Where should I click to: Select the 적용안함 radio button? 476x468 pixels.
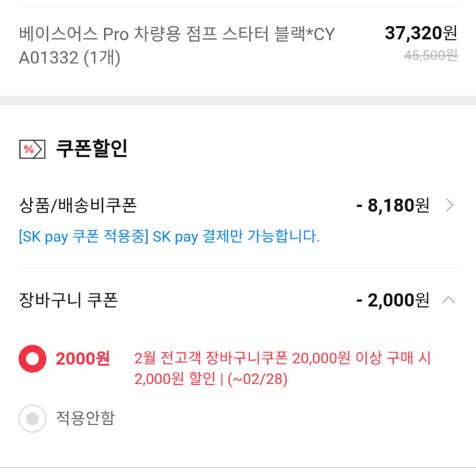pos(32,419)
